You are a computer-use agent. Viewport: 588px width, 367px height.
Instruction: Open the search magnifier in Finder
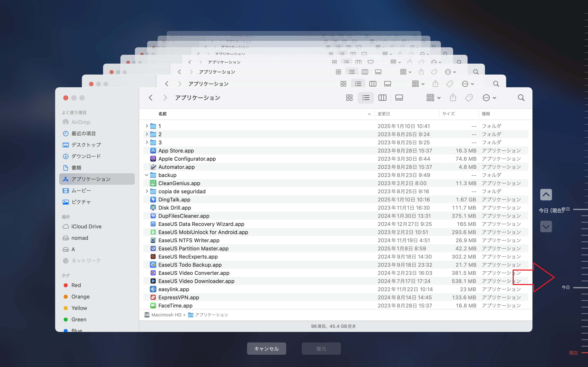(x=521, y=98)
